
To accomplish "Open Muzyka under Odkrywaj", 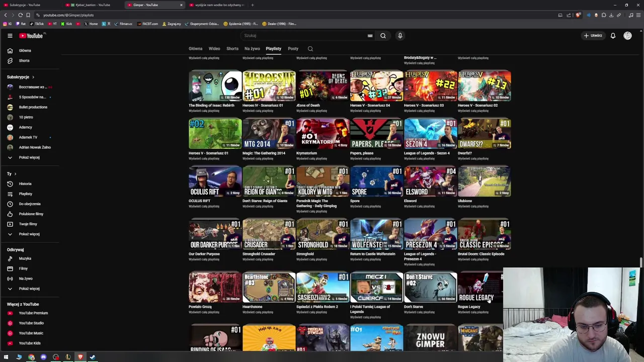I will [25, 258].
